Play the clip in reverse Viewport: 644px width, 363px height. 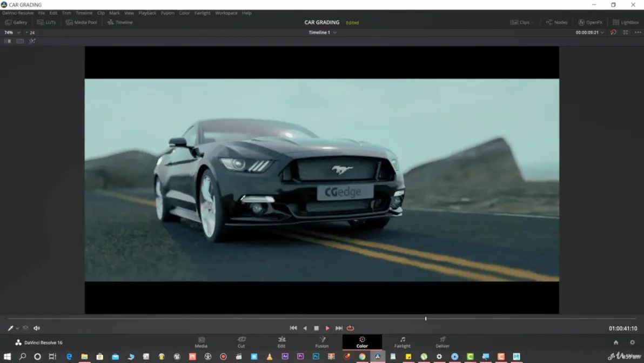pos(305,328)
